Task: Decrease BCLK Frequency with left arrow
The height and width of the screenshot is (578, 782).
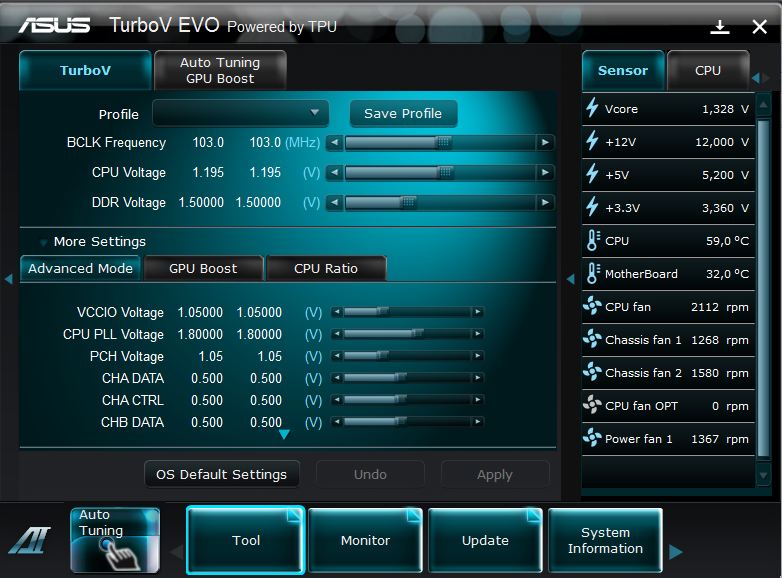Action: coord(335,143)
